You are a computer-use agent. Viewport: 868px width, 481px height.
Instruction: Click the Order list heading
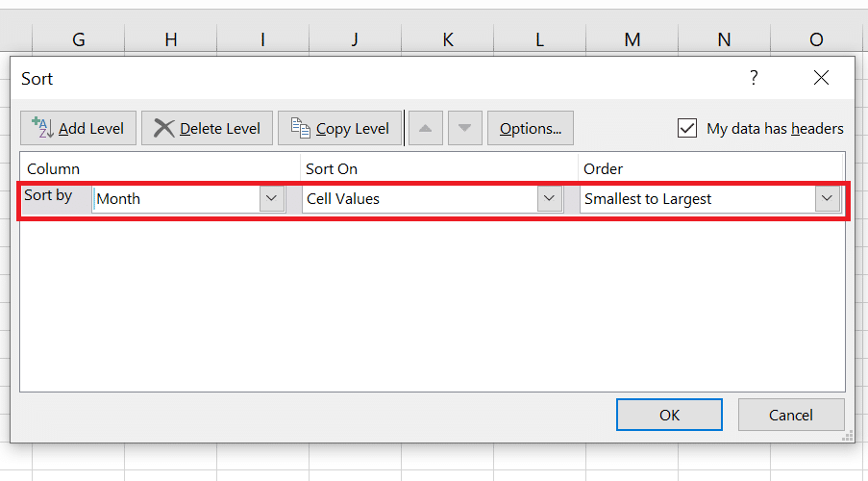[603, 168]
